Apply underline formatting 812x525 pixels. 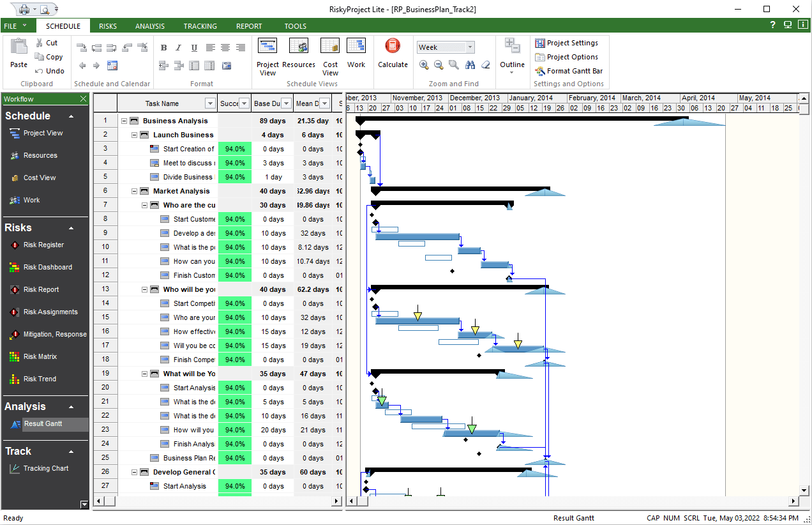click(194, 48)
